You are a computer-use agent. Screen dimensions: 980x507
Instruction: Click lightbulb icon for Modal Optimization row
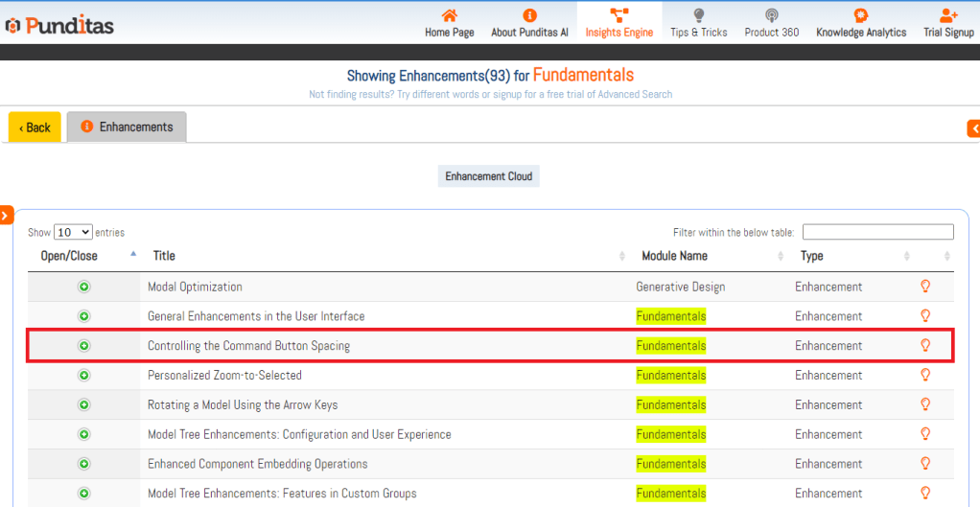pos(925,287)
